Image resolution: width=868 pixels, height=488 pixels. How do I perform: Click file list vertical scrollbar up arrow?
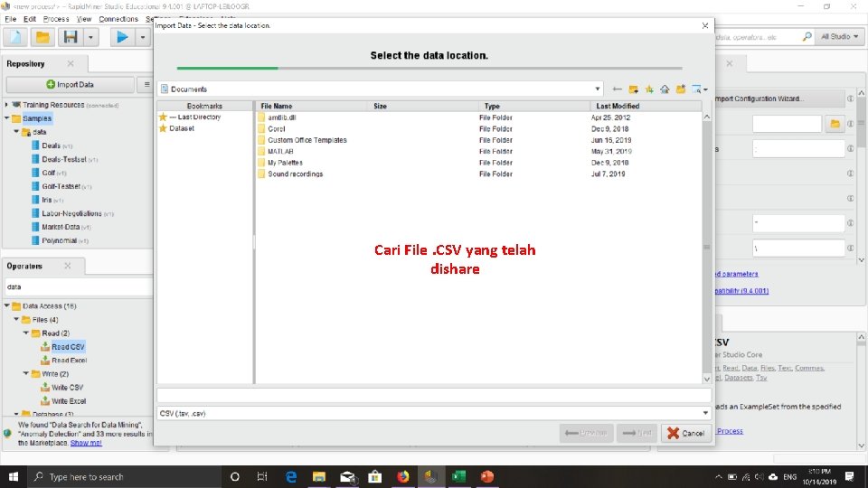click(x=707, y=117)
